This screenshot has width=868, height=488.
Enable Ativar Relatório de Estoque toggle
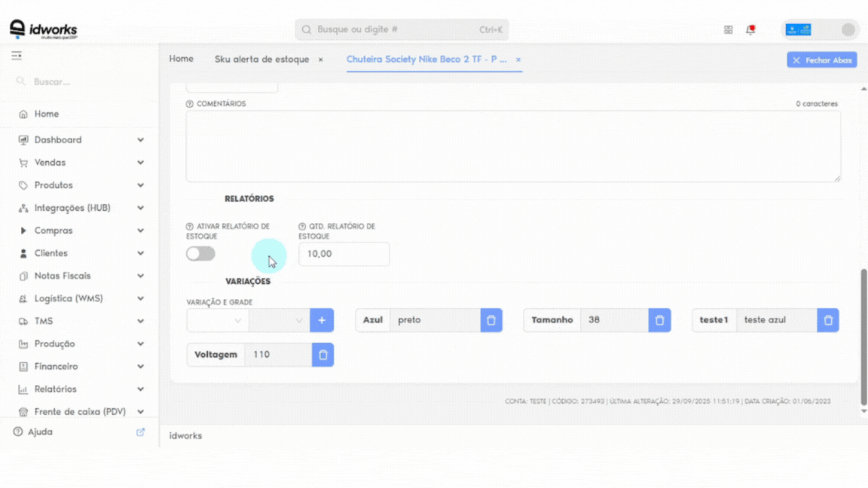(200, 253)
